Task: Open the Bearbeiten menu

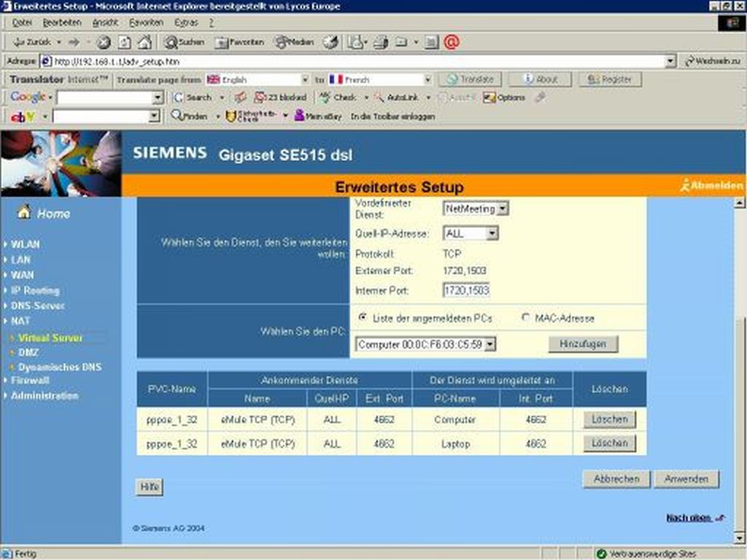Action: pyautogui.click(x=62, y=23)
